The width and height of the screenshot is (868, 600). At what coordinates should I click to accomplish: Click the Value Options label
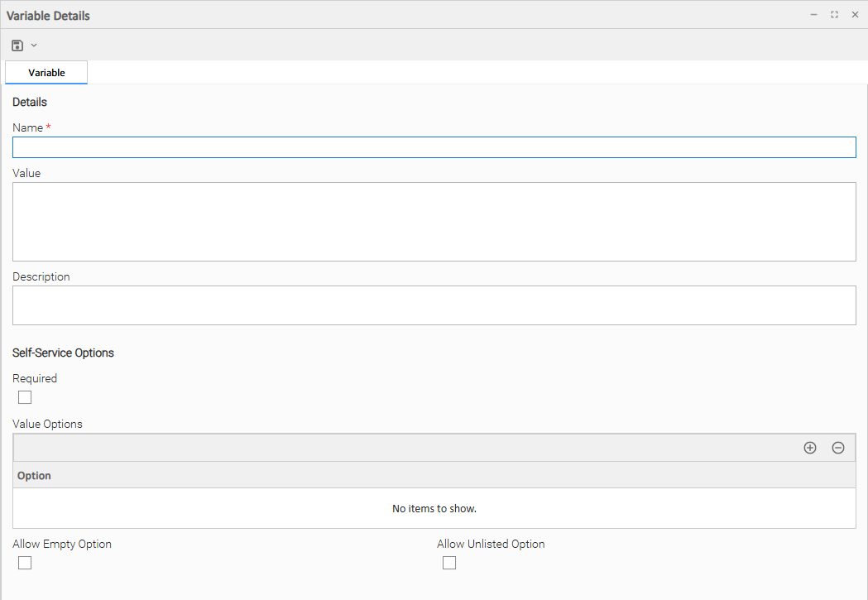tap(47, 424)
